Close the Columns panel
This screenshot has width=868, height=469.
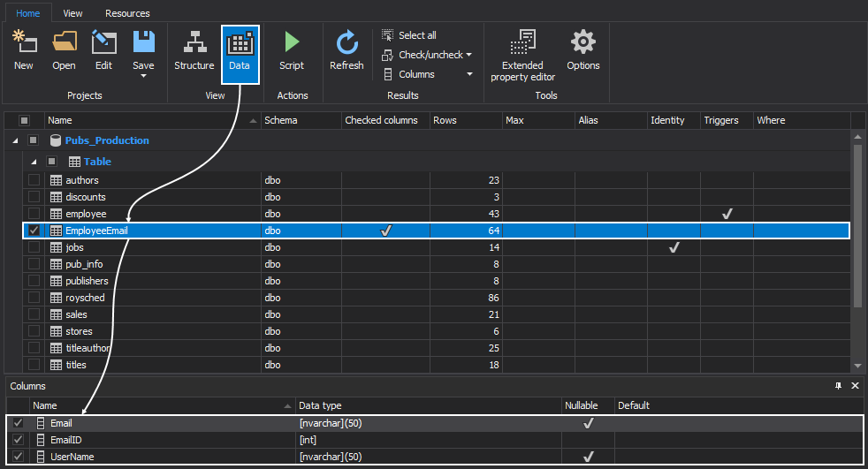pos(855,386)
